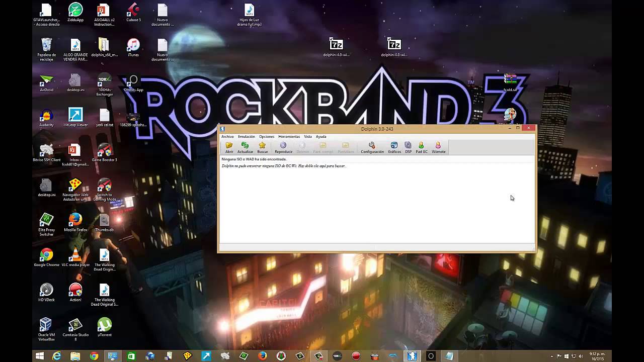Viewport: 644px width, 362px height.
Task: Select the Cubase 5 desktop icon
Action: (x=133, y=13)
